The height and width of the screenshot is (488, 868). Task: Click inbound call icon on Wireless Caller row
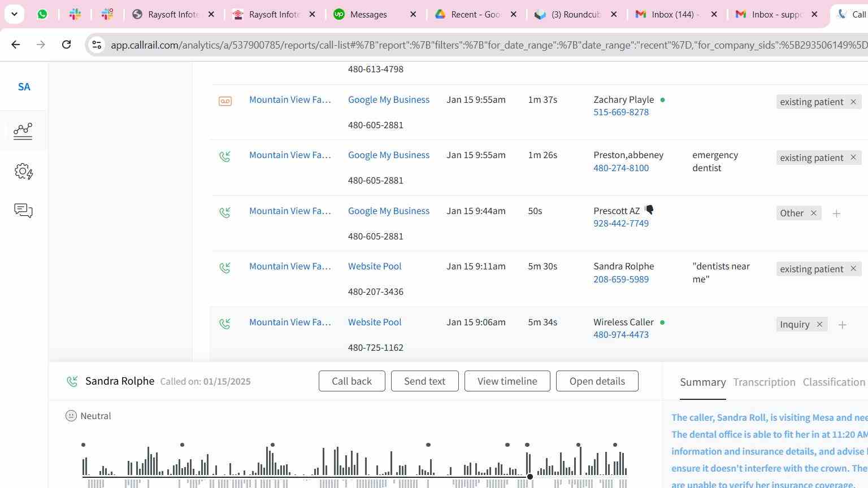click(x=225, y=324)
